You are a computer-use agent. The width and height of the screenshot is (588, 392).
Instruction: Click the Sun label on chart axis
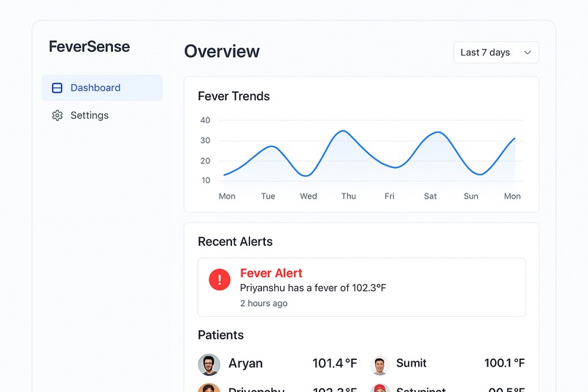pyautogui.click(x=471, y=196)
